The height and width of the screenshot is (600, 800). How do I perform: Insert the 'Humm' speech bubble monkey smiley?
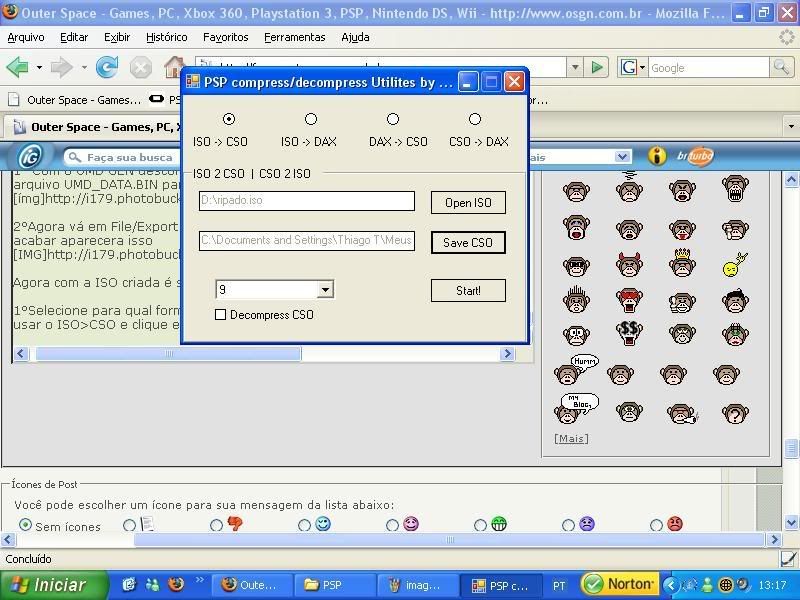click(x=576, y=369)
